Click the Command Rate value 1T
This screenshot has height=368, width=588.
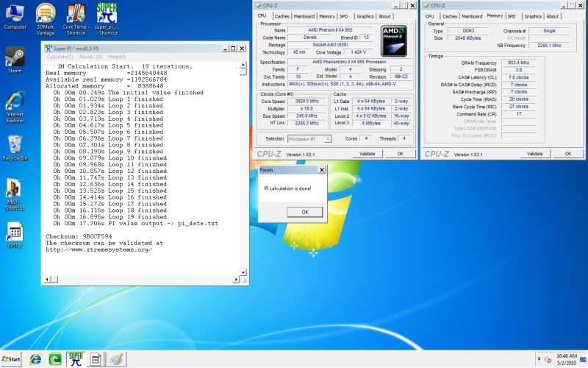518,114
